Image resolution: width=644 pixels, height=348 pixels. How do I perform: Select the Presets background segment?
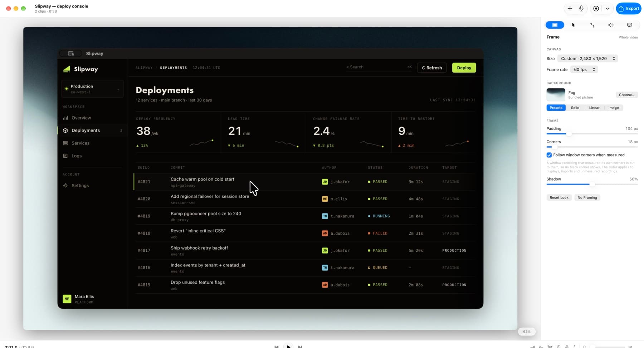point(556,108)
